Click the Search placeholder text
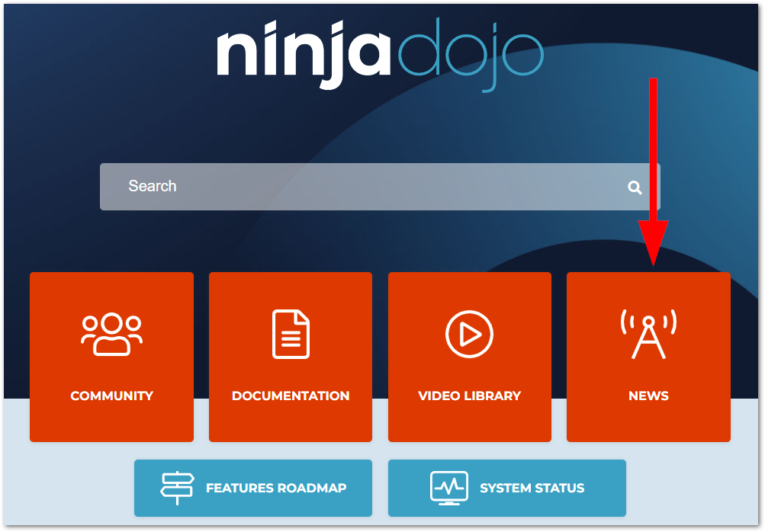 click(x=153, y=186)
